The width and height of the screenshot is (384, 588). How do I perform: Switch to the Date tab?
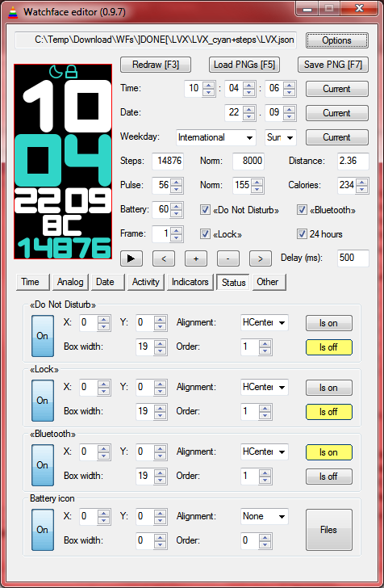108,282
